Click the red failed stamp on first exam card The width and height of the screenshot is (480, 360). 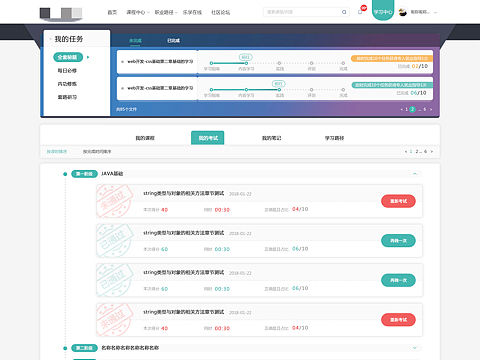click(114, 201)
